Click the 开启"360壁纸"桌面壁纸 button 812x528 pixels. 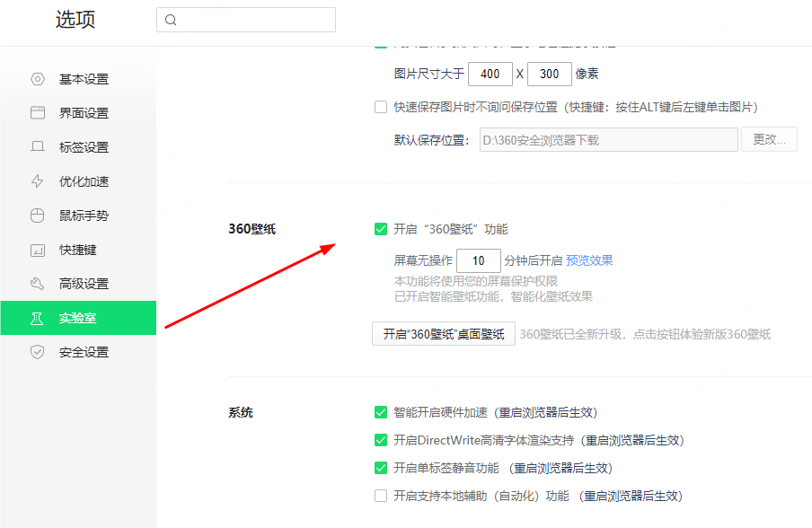tap(443, 333)
